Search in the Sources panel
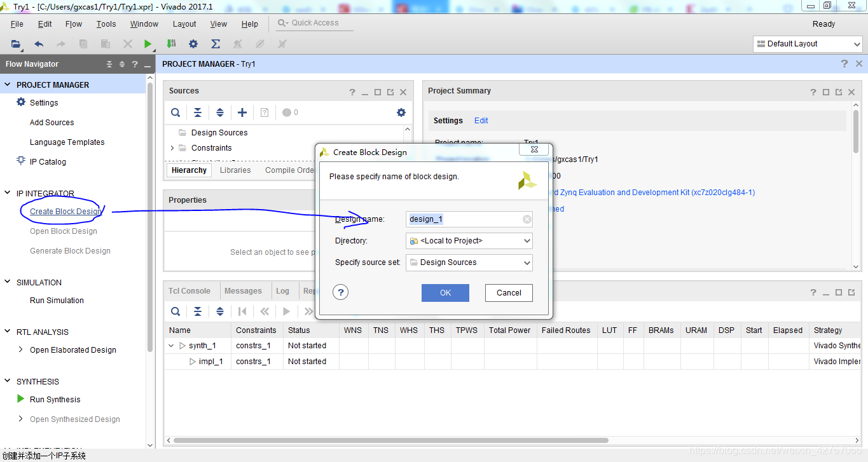Viewport: 868px width, 462px height. [176, 112]
